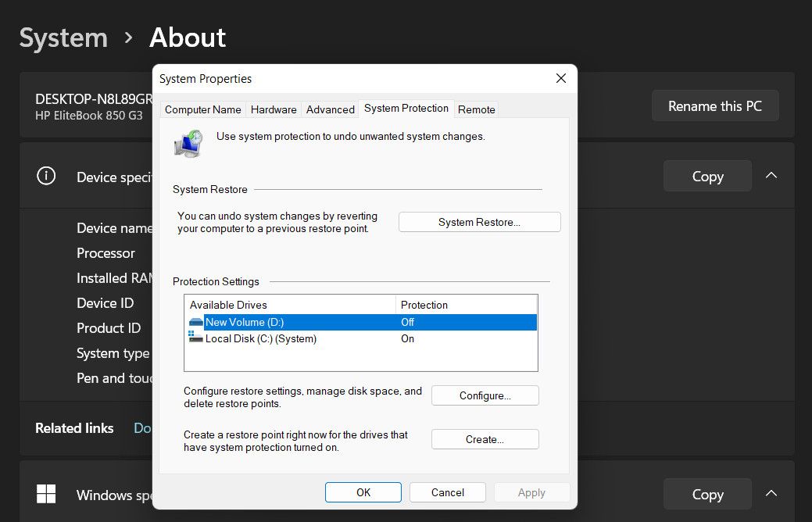
Task: Collapse the Windows specifications section
Action: tap(771, 494)
